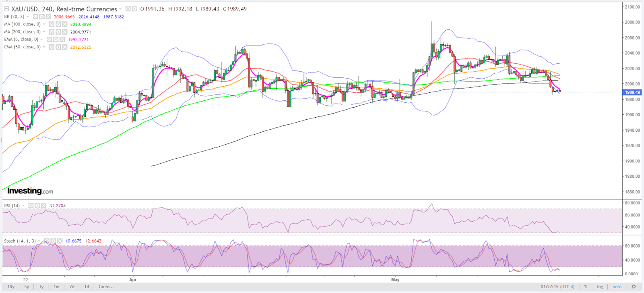Click the RSI (14) indicator label
Screen dimensions: 644x293
click(12, 206)
